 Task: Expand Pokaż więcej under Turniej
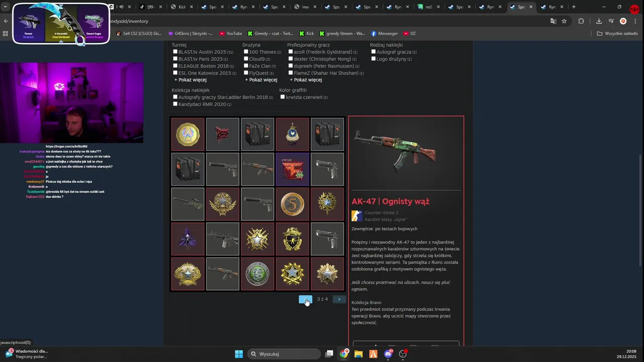coord(190,80)
